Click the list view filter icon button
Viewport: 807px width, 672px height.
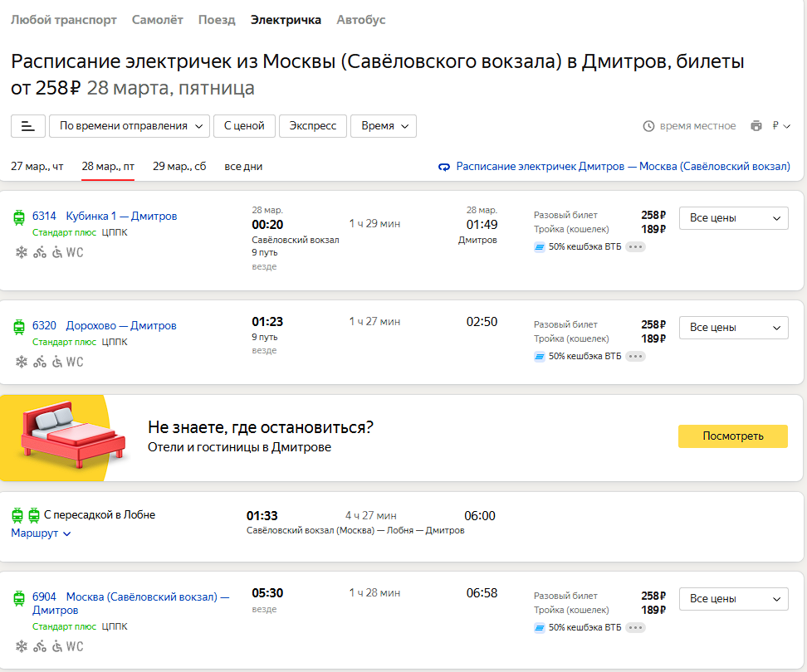tap(28, 126)
